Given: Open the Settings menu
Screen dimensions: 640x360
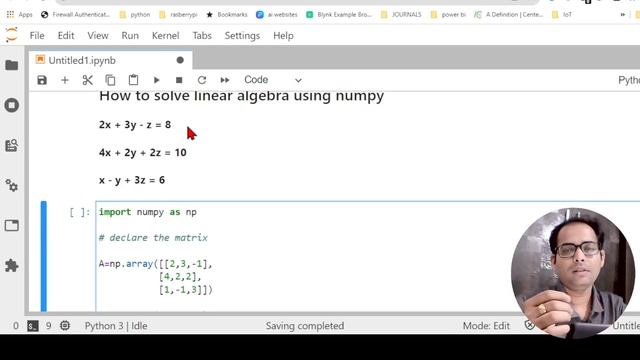Looking at the screenshot, I should click(x=242, y=36).
